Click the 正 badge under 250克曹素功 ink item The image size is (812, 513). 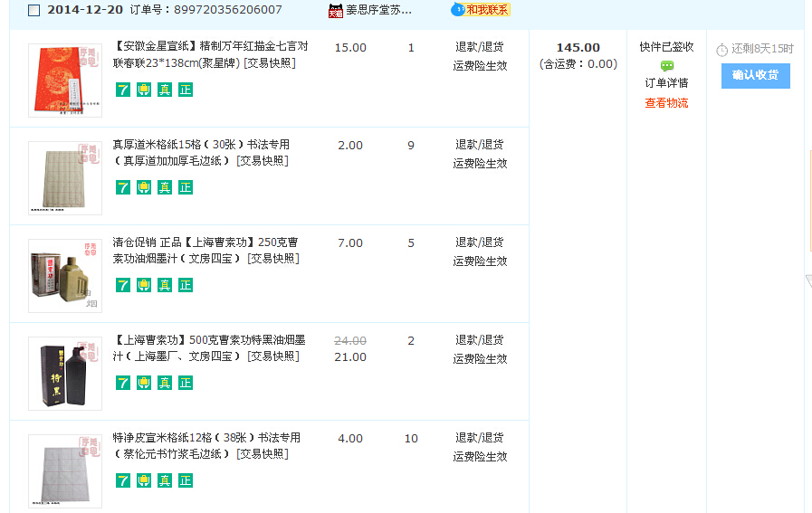186,285
